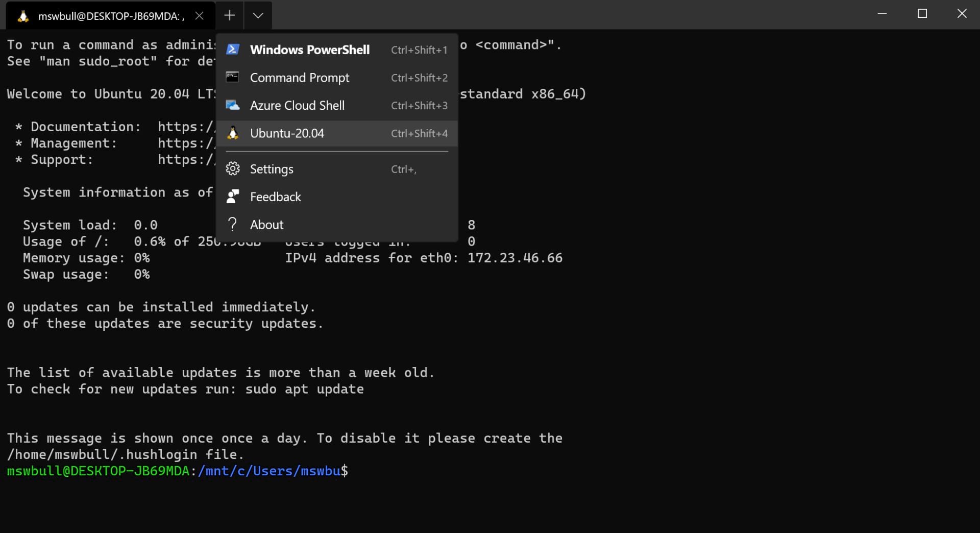The height and width of the screenshot is (533, 980).
Task: Click the '* Management:' line
Action: (115, 143)
